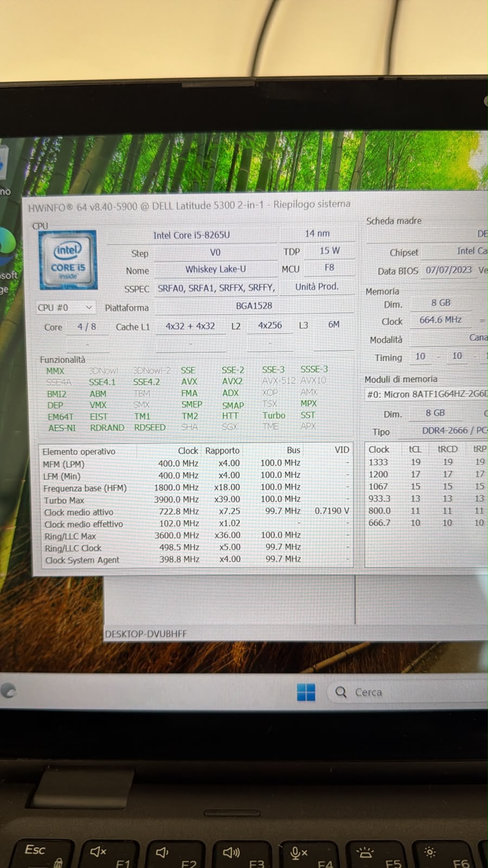Screen dimensions: 488x868
Task: Click the search magnifier icon in taskbar
Action: tap(341, 692)
